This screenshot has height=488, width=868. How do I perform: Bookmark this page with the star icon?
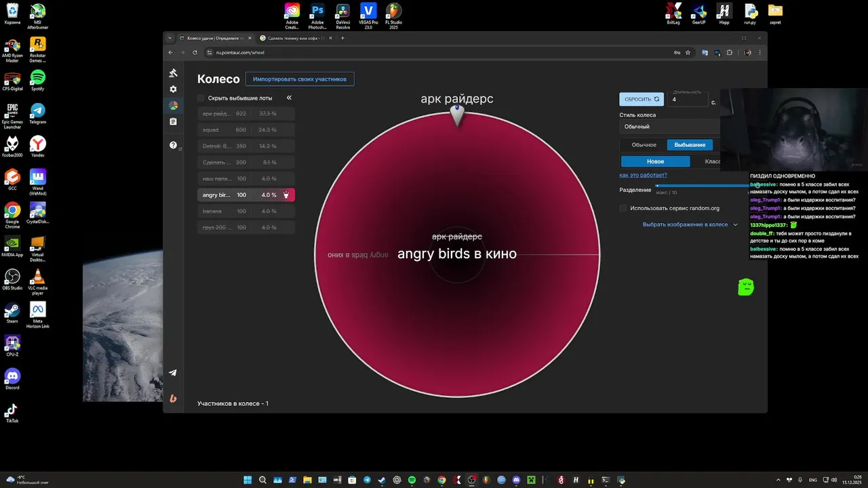tap(688, 52)
